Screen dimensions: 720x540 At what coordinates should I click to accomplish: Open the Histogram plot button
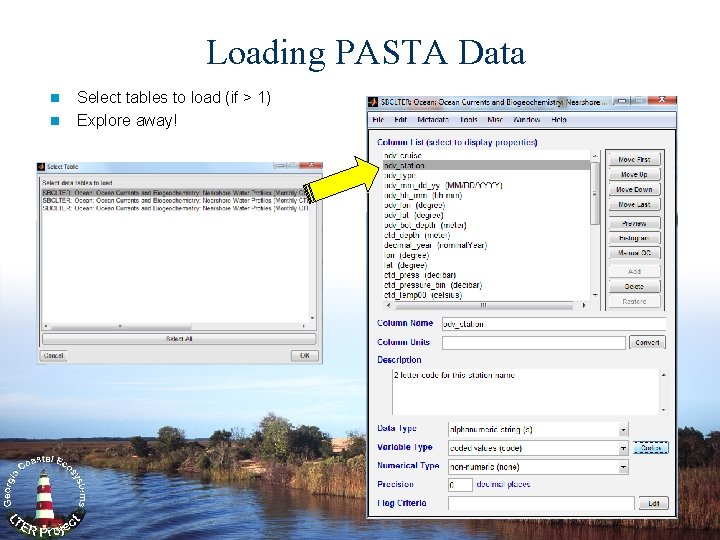tap(634, 238)
